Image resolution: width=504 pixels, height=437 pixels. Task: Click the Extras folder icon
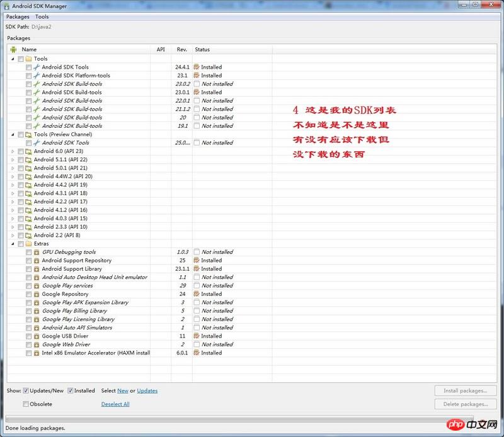[28, 244]
